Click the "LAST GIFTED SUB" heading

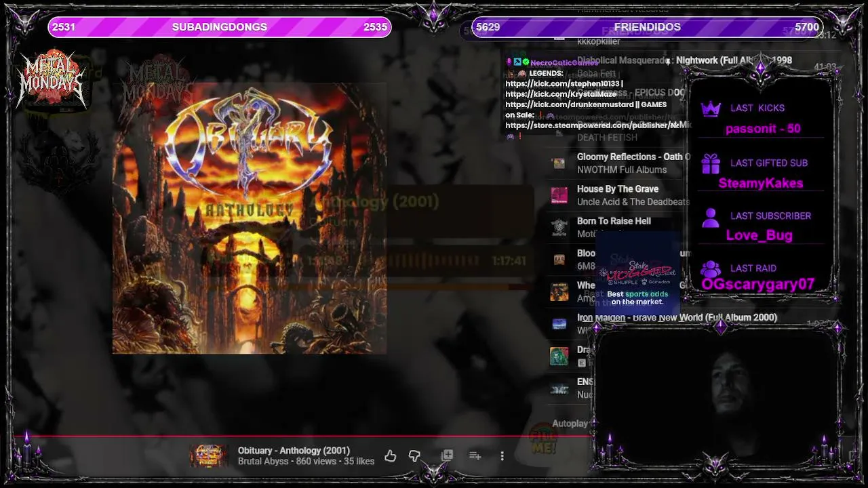point(769,163)
